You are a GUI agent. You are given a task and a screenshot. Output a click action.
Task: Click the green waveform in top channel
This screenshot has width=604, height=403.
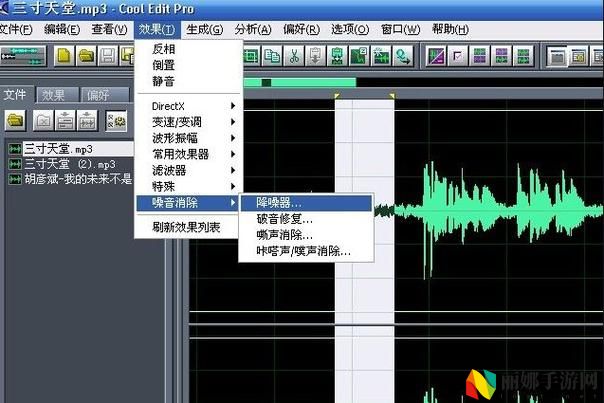(499, 211)
